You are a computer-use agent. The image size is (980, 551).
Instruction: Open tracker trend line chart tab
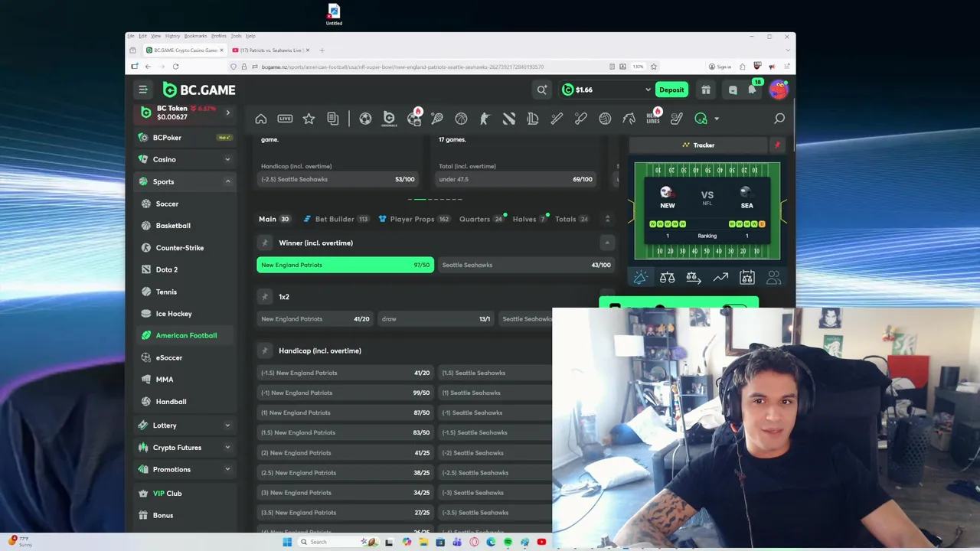[x=720, y=278]
